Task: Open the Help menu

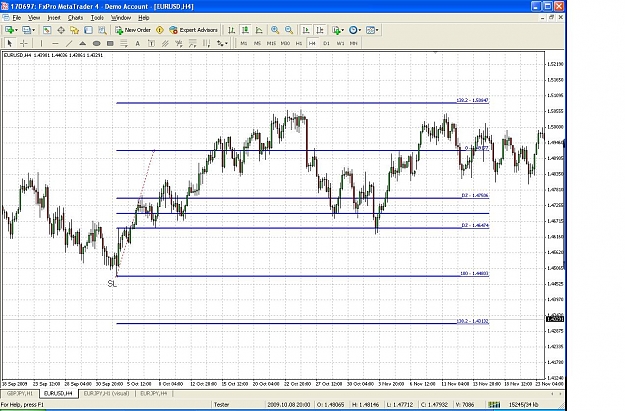Action: click(143, 18)
